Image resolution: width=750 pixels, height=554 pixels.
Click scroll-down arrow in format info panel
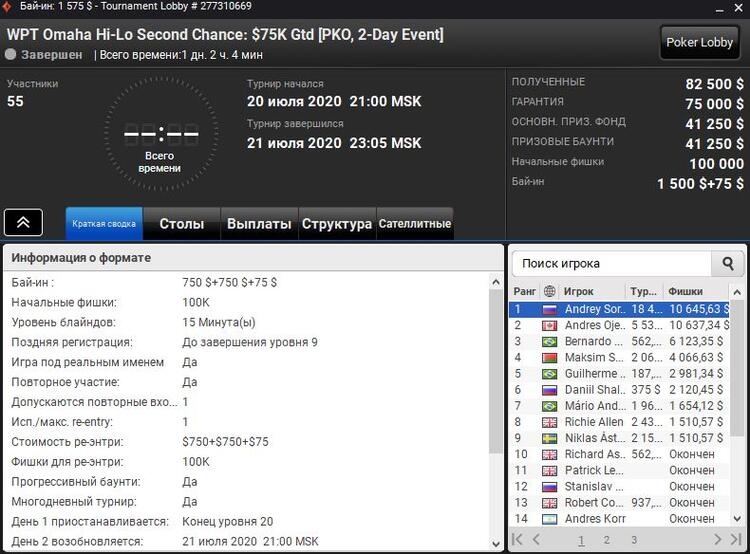coord(496,544)
